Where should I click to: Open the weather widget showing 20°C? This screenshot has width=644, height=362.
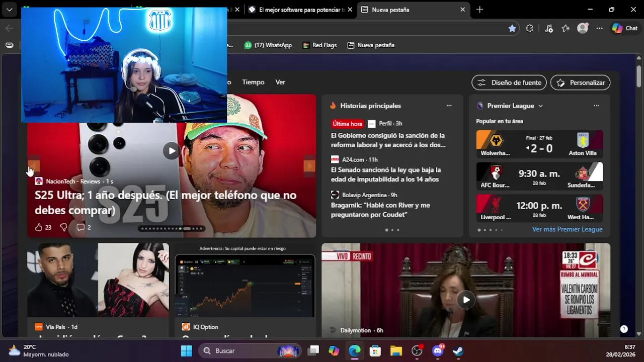point(39,350)
